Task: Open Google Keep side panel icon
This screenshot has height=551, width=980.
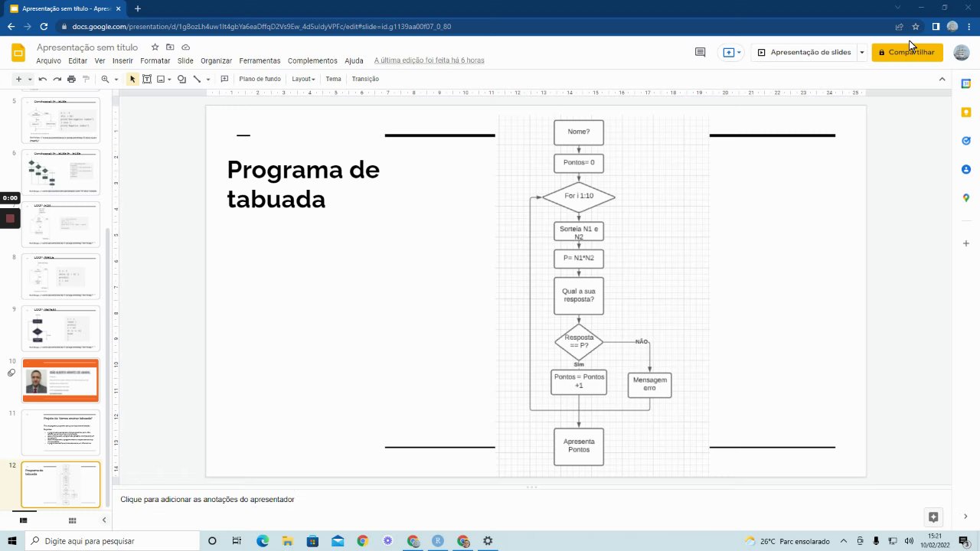Action: click(966, 112)
